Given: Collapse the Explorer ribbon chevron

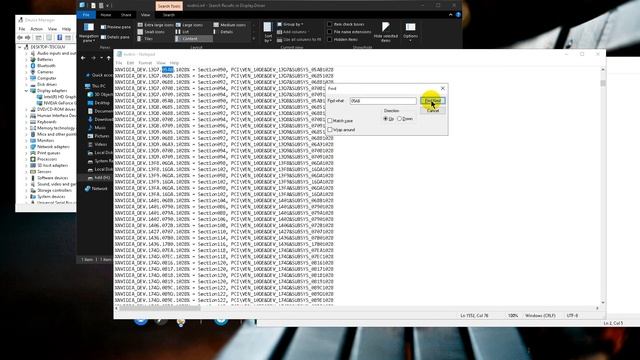Looking at the screenshot, I should [451, 15].
